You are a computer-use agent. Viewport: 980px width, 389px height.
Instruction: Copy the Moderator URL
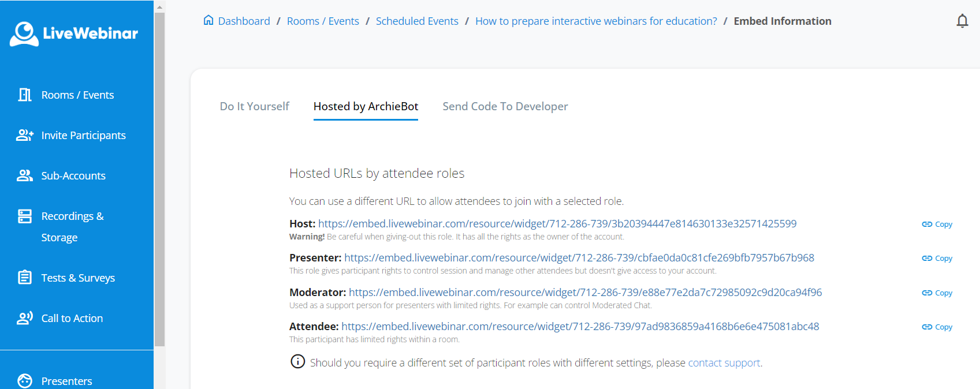[937, 293]
